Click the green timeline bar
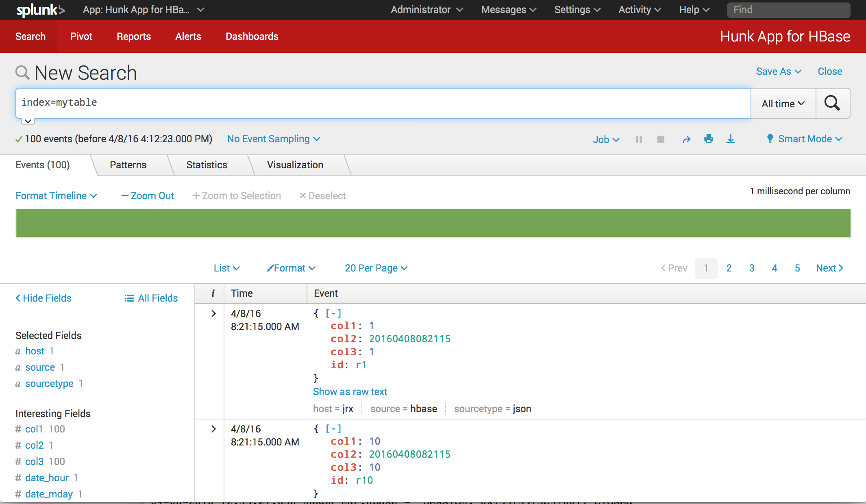866x504 pixels. 433,223
